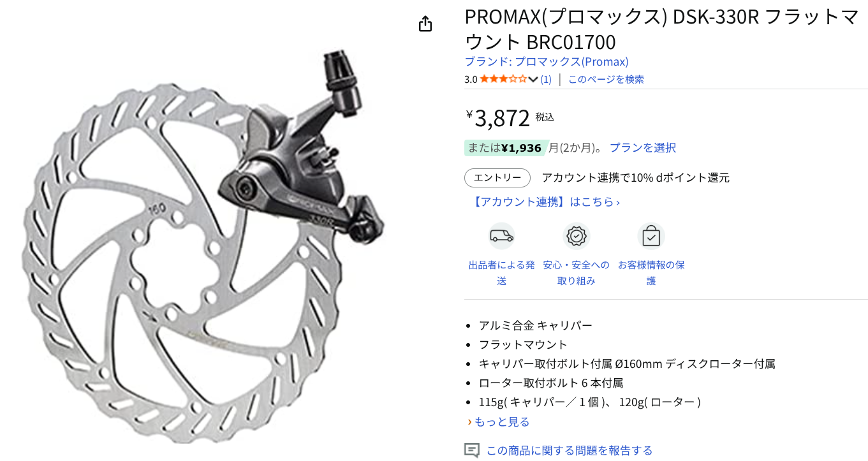Click the shopping bag privacy icon
The height and width of the screenshot is (461, 868).
coord(651,236)
